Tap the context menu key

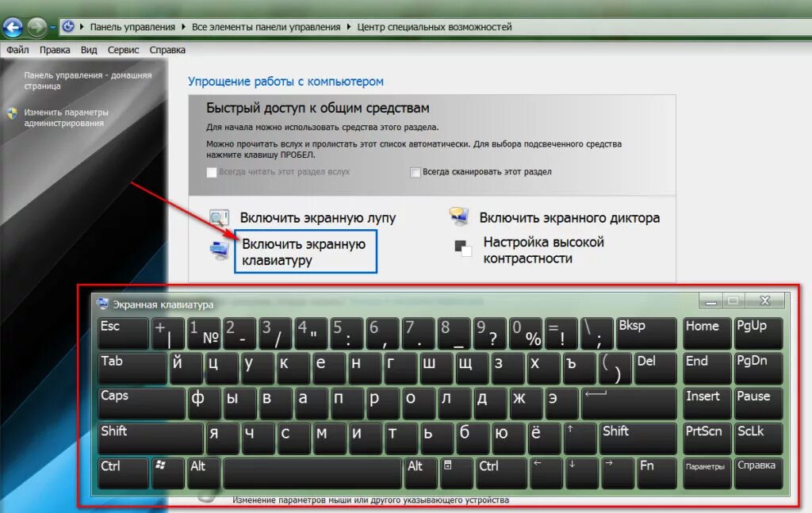(x=457, y=473)
